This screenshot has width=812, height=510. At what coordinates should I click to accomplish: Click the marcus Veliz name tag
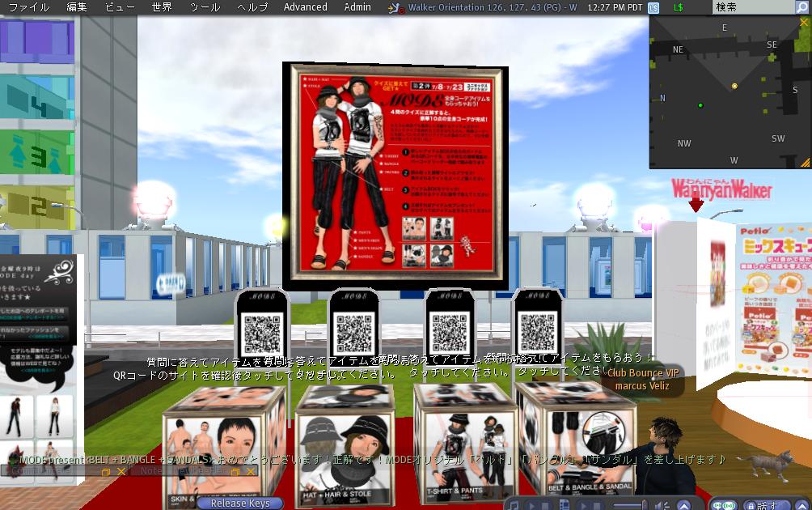(x=642, y=386)
